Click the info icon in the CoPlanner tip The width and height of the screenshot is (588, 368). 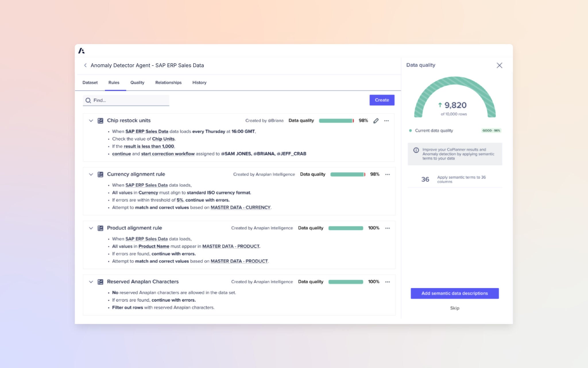click(x=416, y=150)
